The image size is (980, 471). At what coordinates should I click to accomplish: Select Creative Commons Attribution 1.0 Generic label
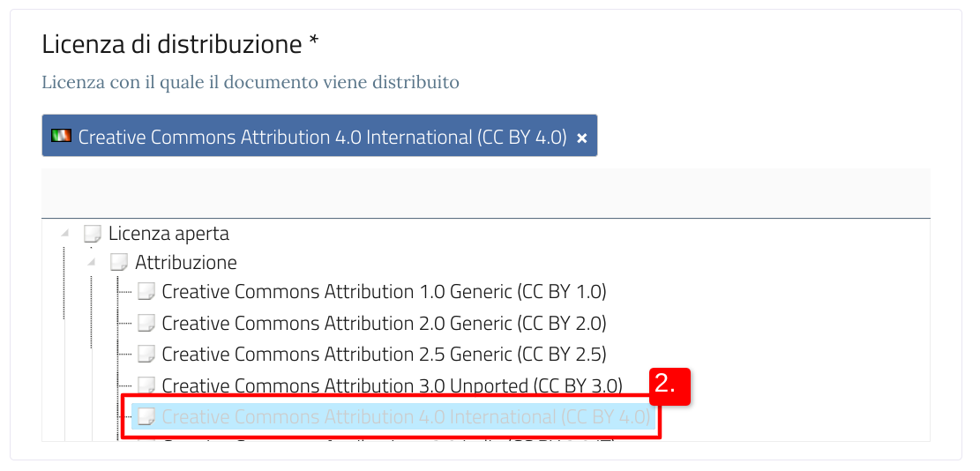385,292
